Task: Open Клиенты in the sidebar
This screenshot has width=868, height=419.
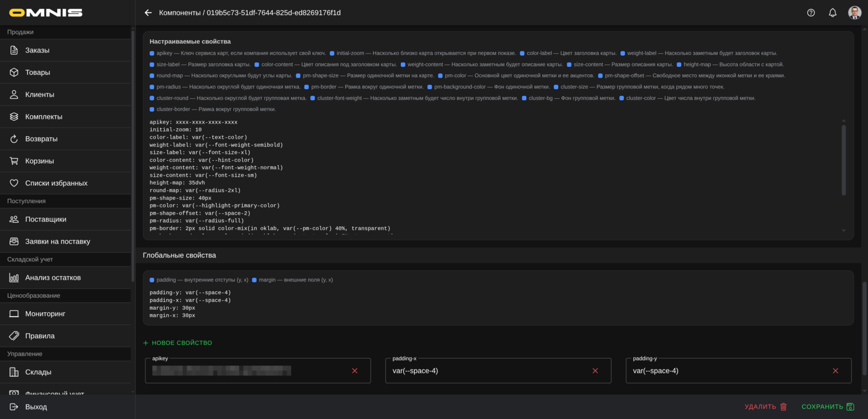Action: (39, 95)
